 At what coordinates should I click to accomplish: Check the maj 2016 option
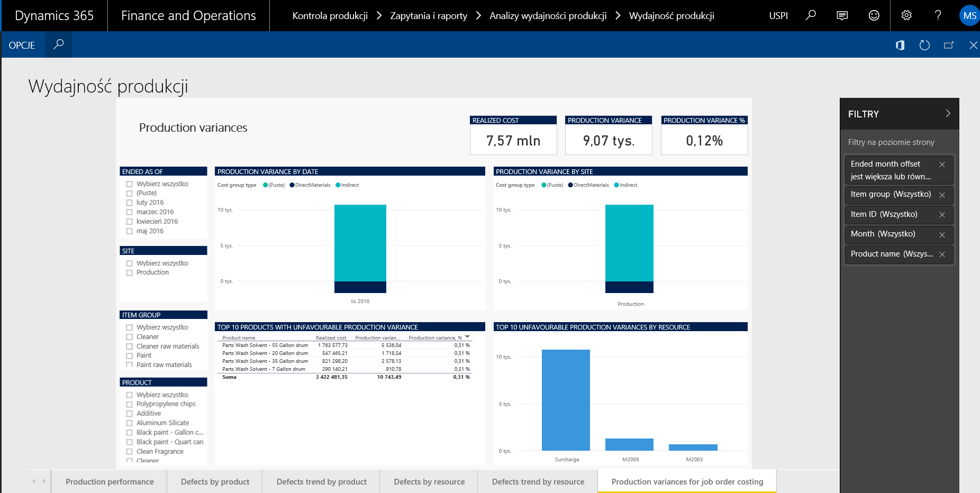click(129, 231)
